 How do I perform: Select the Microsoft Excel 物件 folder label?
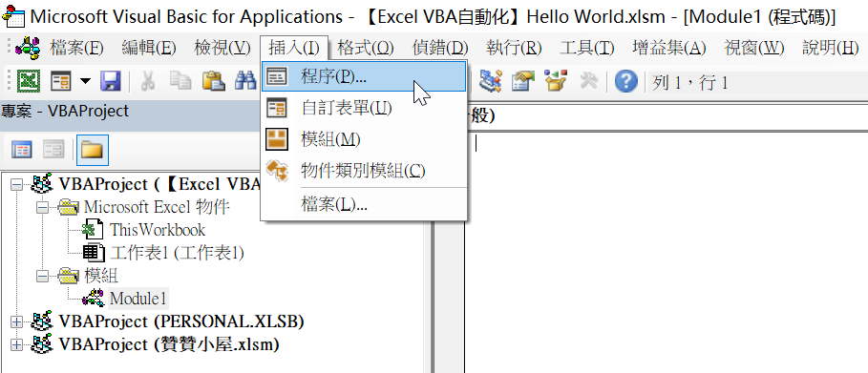pos(157,207)
